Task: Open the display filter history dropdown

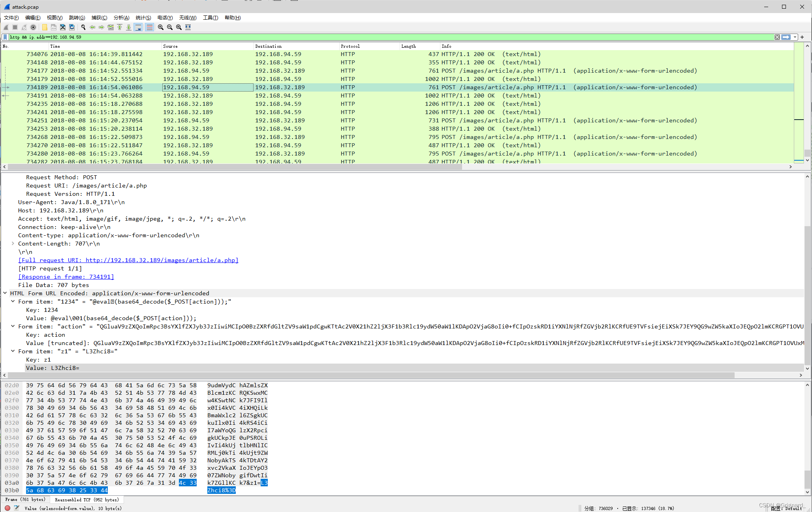Action: [x=795, y=37]
